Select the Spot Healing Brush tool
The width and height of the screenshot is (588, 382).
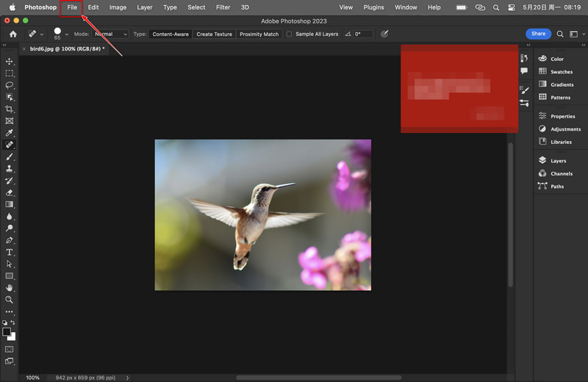tap(9, 145)
